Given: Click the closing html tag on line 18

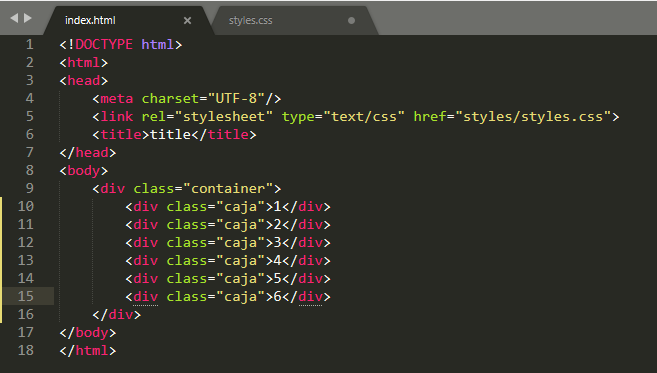Looking at the screenshot, I should tap(88, 351).
